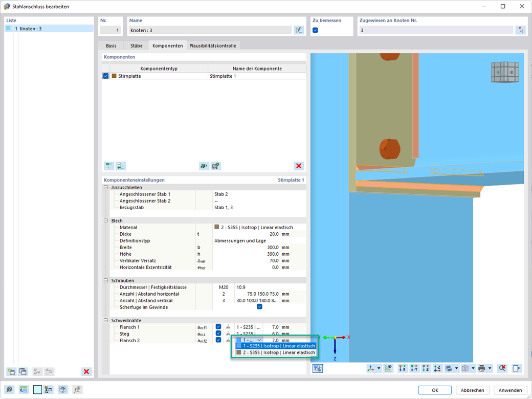Open the help search icon at bottom left

coord(10,389)
